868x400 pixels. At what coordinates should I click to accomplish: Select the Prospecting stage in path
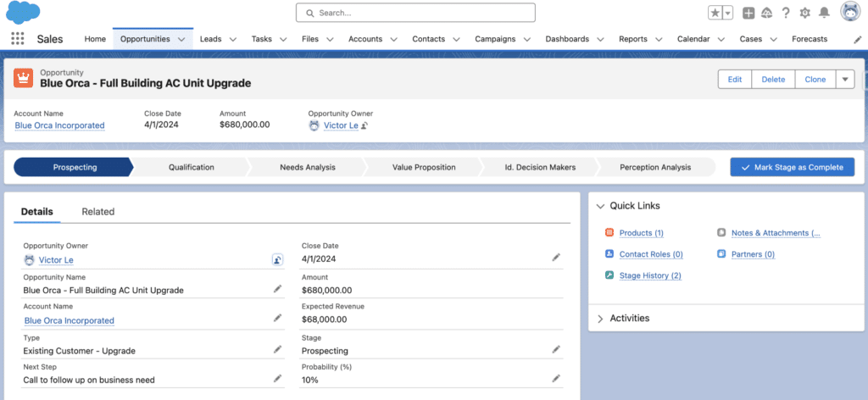pyautogui.click(x=75, y=167)
